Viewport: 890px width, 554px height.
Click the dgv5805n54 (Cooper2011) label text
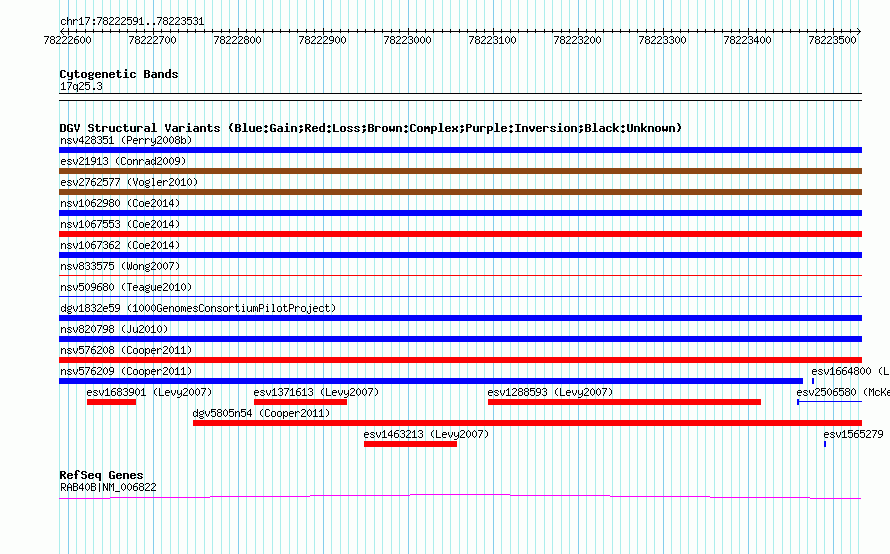coord(262,413)
